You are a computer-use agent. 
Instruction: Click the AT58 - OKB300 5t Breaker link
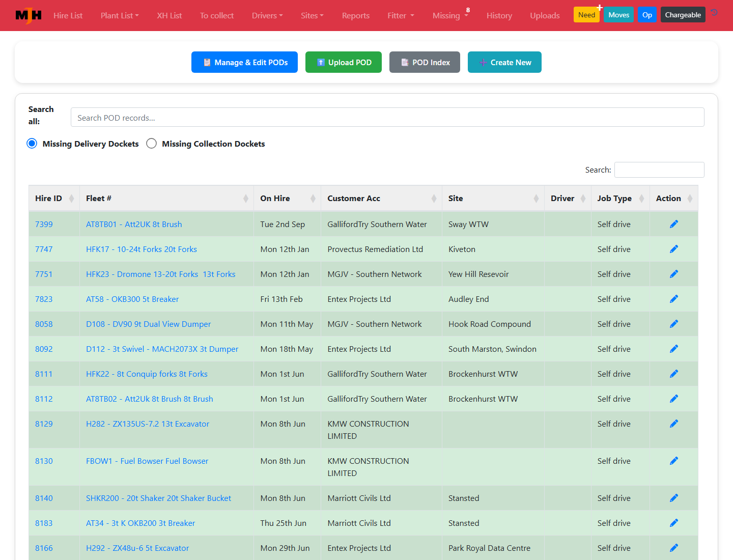pos(132,299)
